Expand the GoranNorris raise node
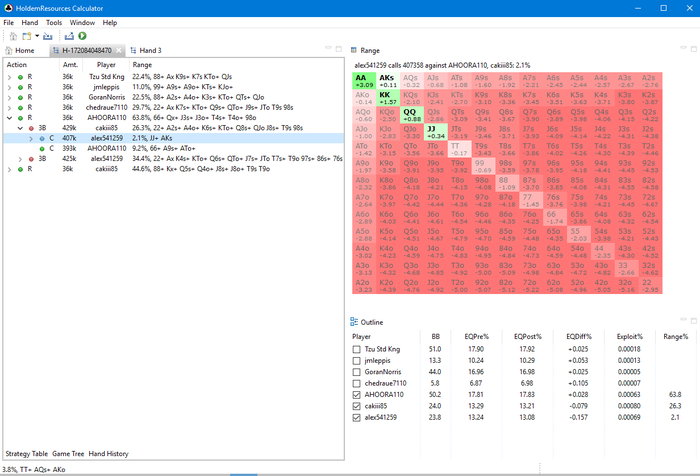700x476 pixels. click(9, 98)
